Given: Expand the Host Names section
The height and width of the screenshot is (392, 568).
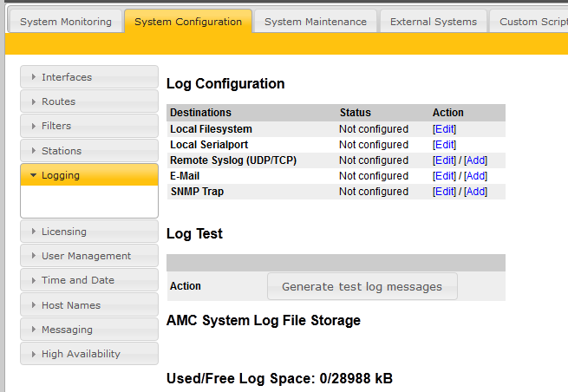Looking at the screenshot, I should [88, 305].
